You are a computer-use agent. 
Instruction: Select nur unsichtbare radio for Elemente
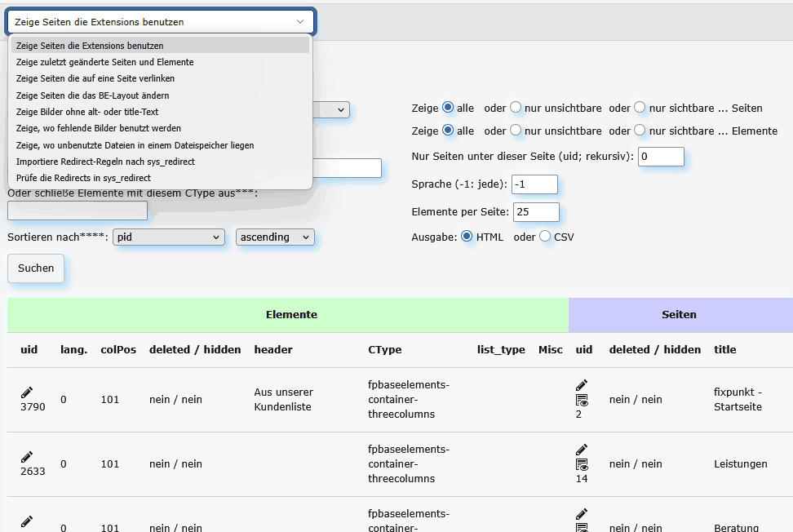coord(516,130)
